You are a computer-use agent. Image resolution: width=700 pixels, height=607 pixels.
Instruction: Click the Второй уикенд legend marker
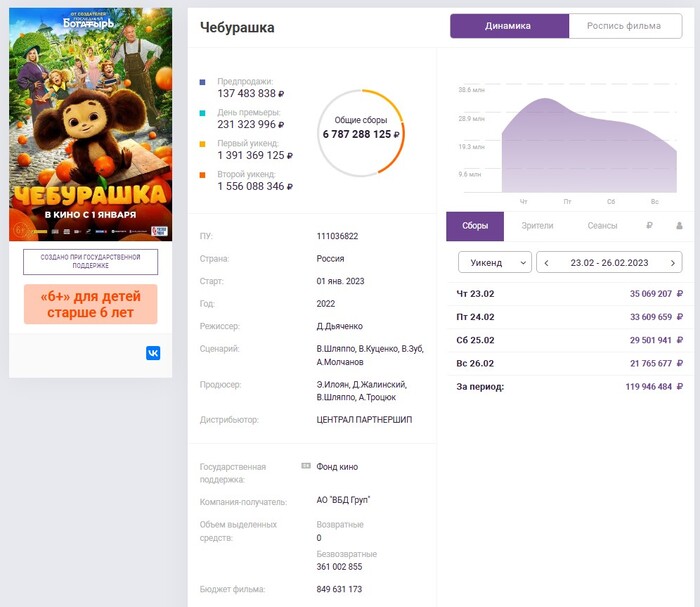pos(203,175)
